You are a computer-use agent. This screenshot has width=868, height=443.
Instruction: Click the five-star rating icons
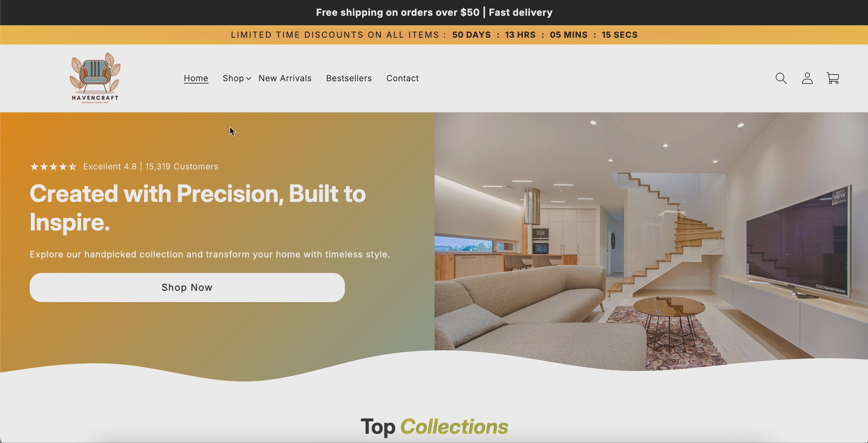tap(53, 167)
